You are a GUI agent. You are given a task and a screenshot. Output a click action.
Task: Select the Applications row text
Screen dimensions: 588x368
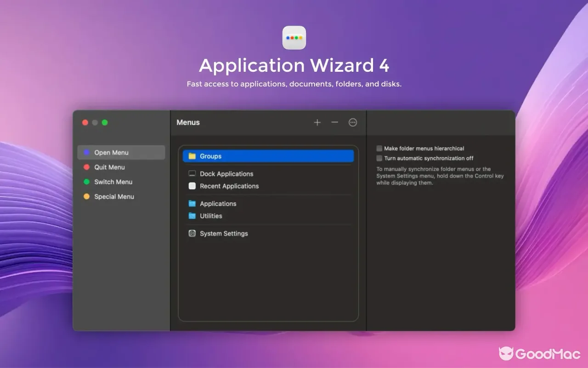(218, 204)
